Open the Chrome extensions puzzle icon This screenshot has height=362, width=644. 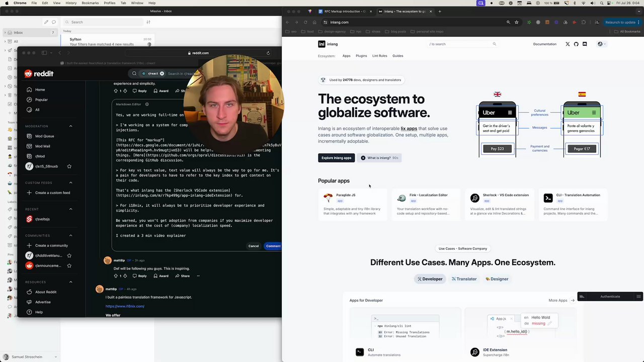click(x=584, y=22)
